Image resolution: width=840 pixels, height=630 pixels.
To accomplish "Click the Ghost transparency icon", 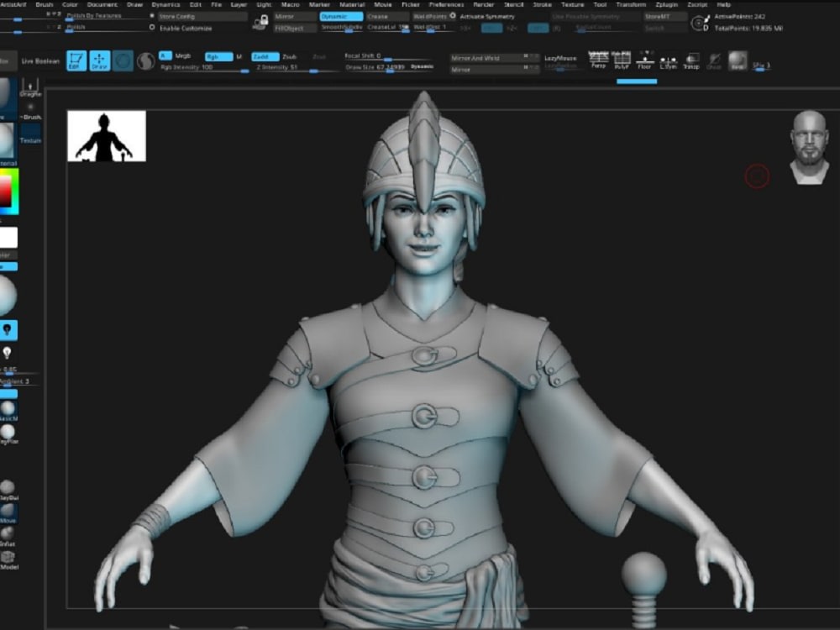I will [714, 61].
